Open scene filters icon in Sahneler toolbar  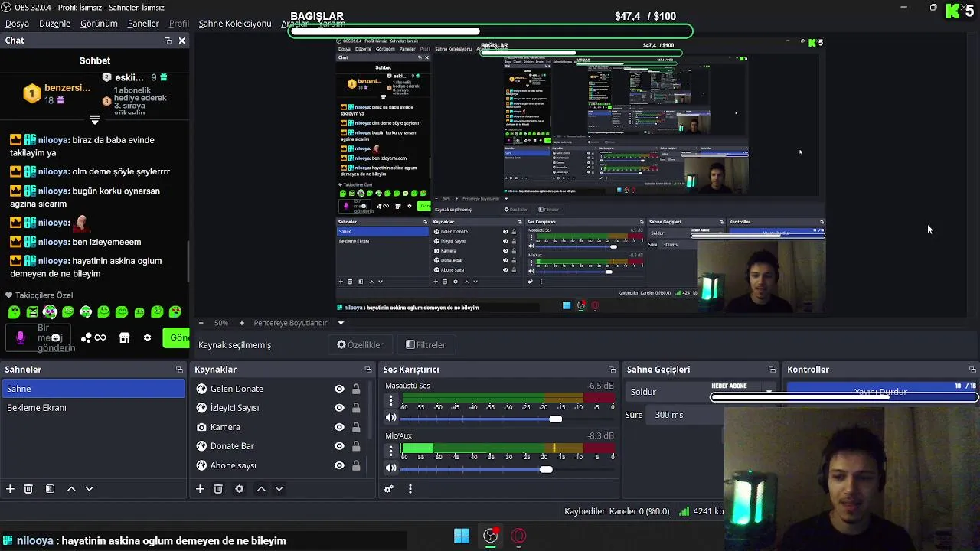click(x=50, y=489)
